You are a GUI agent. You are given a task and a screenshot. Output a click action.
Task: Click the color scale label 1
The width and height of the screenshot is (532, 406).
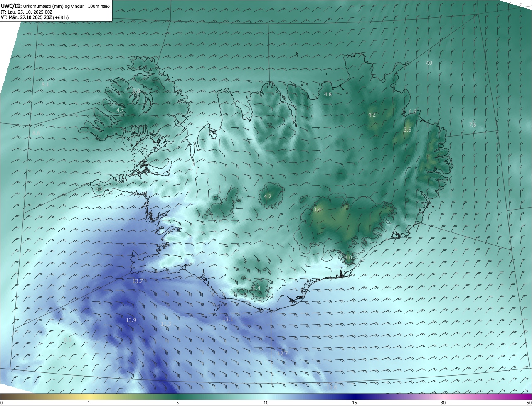[x=89, y=403]
